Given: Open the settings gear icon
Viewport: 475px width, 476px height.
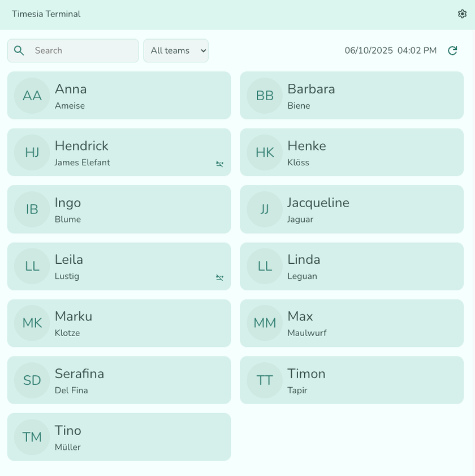Looking at the screenshot, I should coord(462,14).
